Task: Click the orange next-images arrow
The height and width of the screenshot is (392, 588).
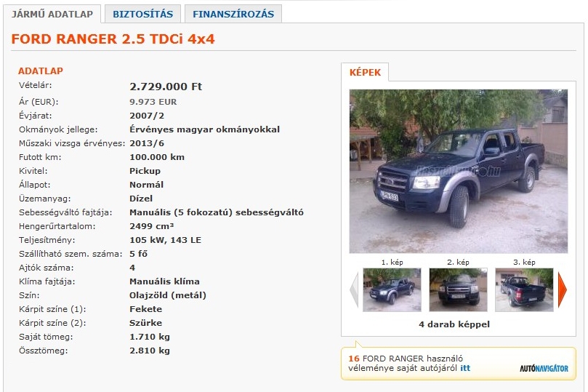Action: [x=563, y=289]
